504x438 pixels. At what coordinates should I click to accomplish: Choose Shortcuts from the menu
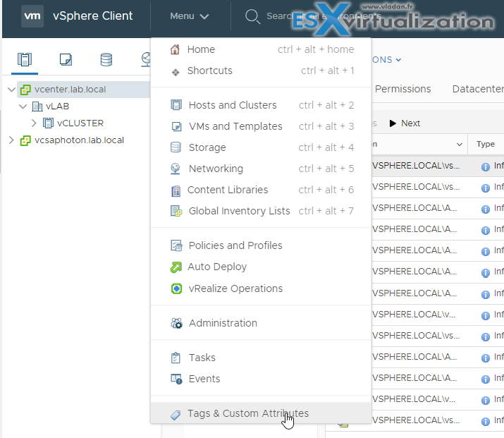point(261,71)
